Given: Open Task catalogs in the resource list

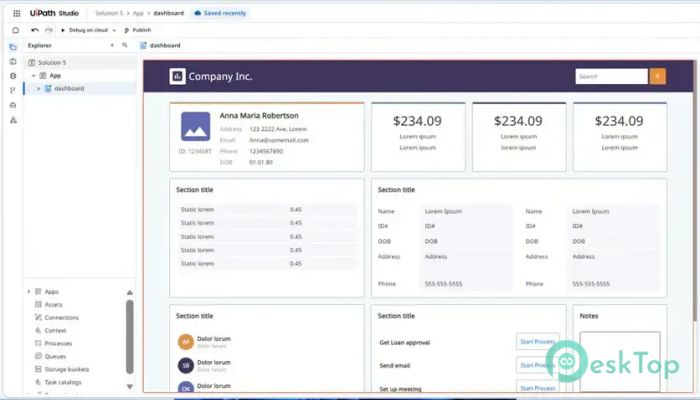Looking at the screenshot, I should 63,382.
